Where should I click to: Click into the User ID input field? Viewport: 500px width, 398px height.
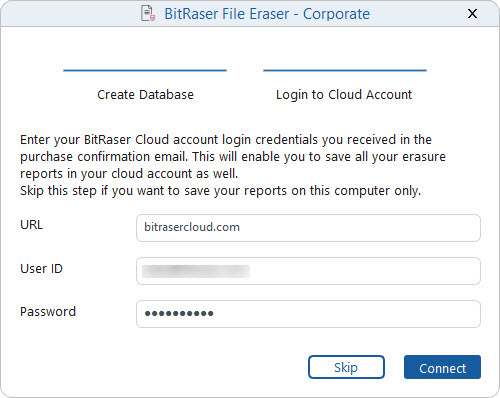[x=308, y=271]
